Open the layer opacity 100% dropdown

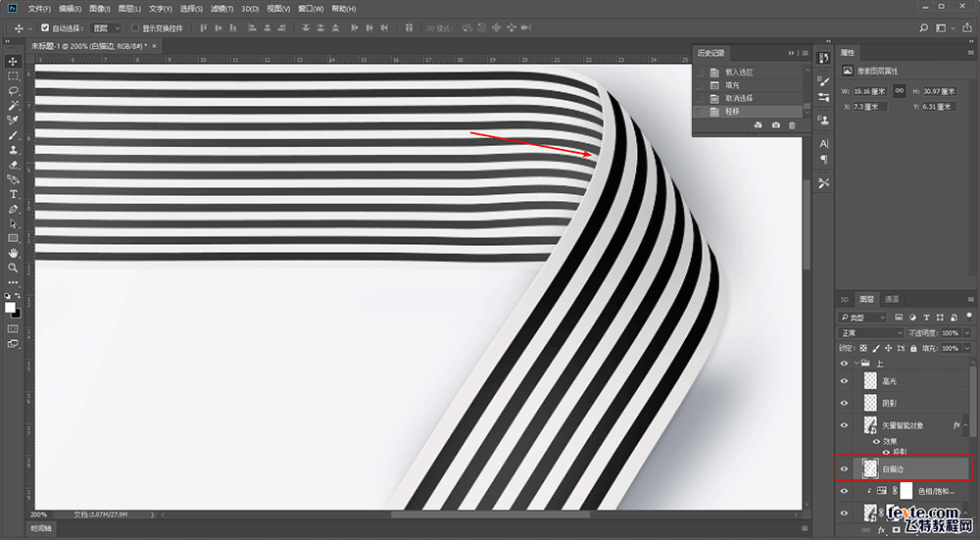(x=967, y=333)
